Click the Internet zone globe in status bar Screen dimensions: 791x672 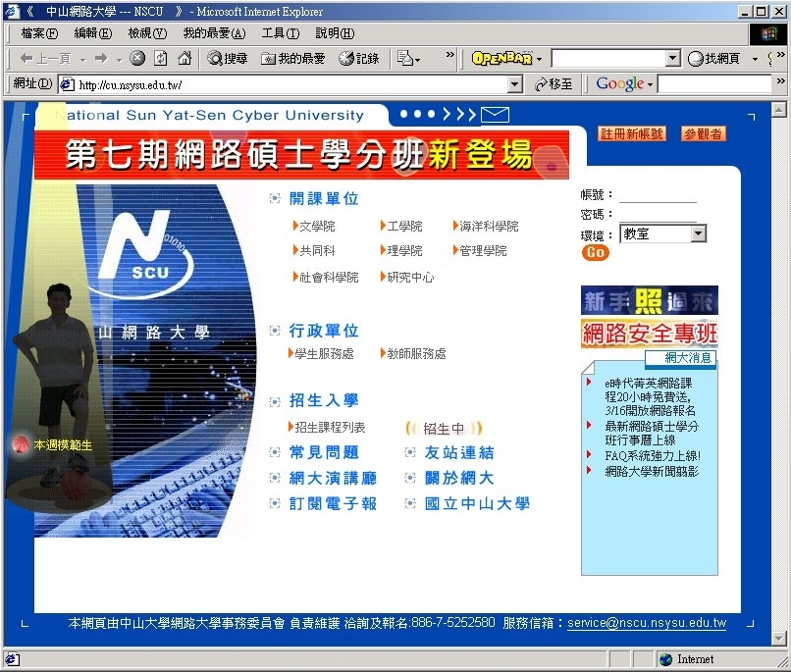(x=666, y=659)
